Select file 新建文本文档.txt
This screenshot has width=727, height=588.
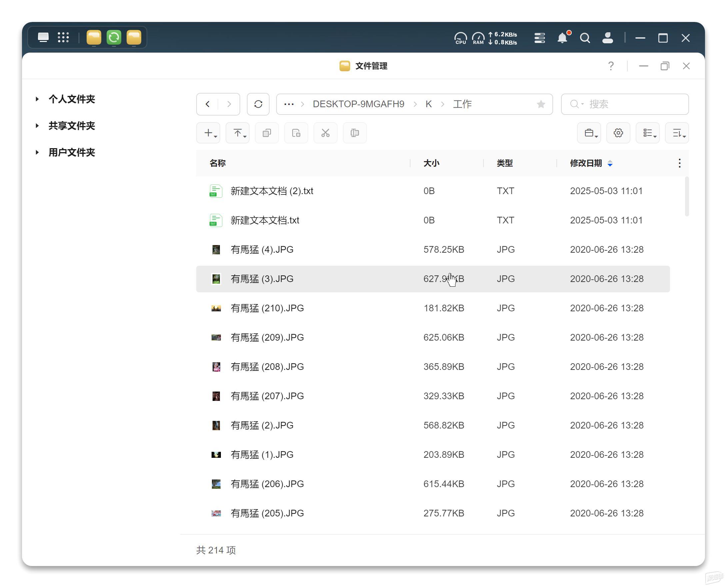pyautogui.click(x=433, y=220)
